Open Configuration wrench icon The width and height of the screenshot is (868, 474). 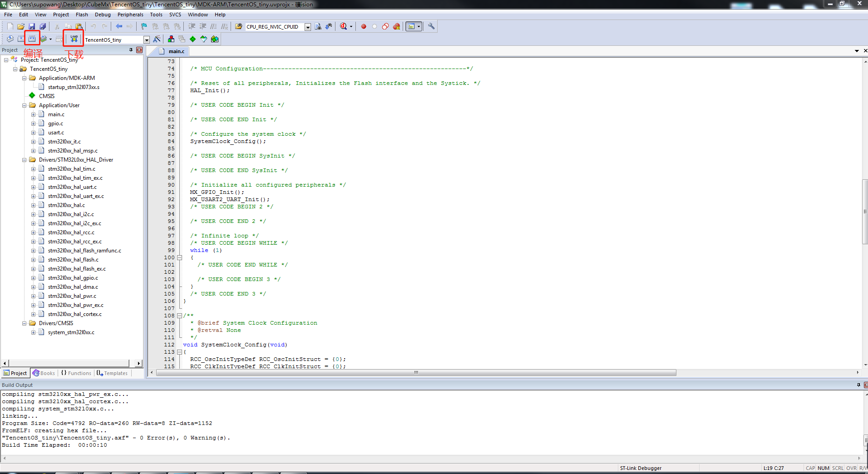[431, 26]
